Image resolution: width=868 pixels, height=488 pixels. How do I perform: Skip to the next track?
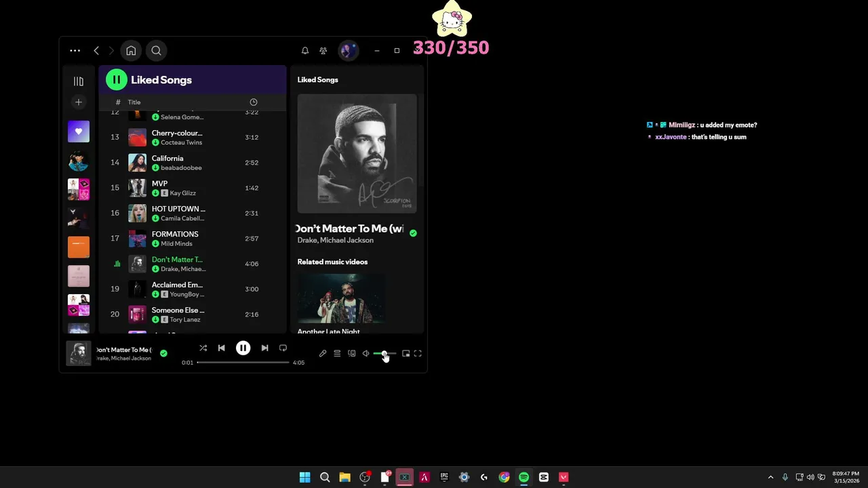tap(264, 348)
